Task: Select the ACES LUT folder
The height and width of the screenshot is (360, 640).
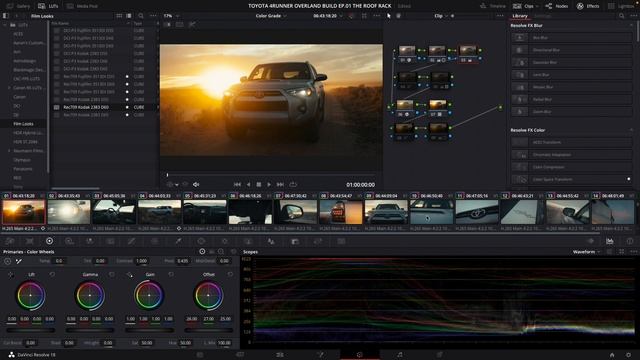Action: pyautogui.click(x=19, y=34)
